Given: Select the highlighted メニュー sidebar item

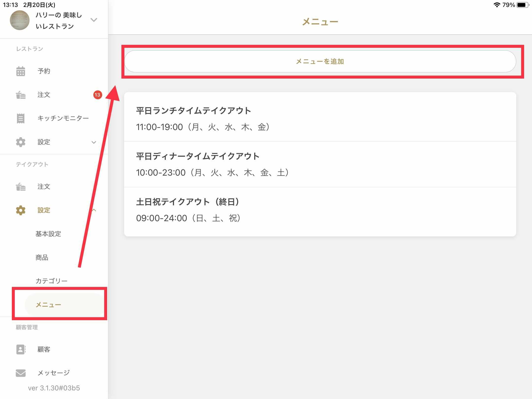Looking at the screenshot, I should (48, 305).
